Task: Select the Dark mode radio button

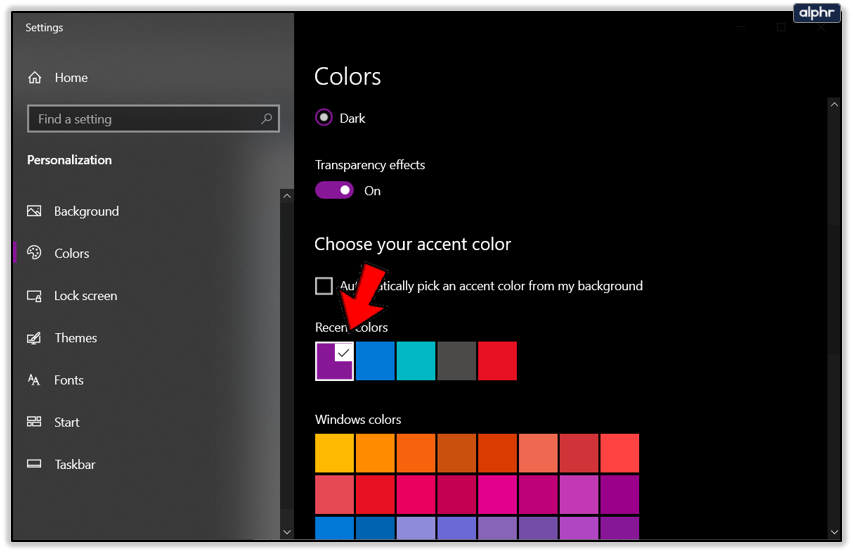Action: 324,118
